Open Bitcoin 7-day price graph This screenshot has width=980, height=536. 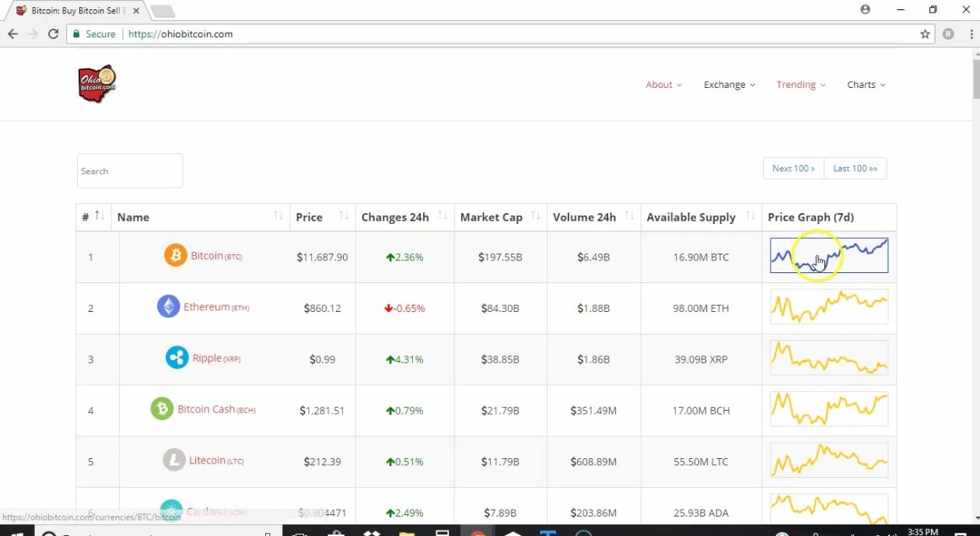click(x=828, y=256)
